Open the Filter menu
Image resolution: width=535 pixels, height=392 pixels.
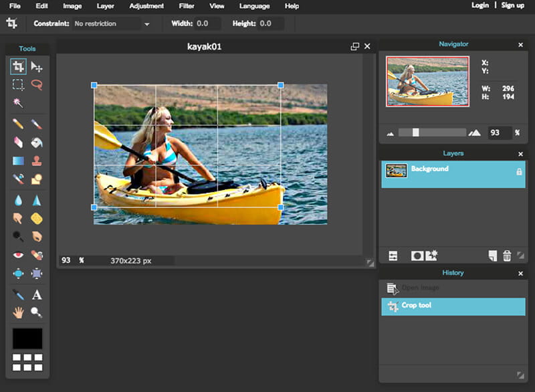tap(187, 6)
